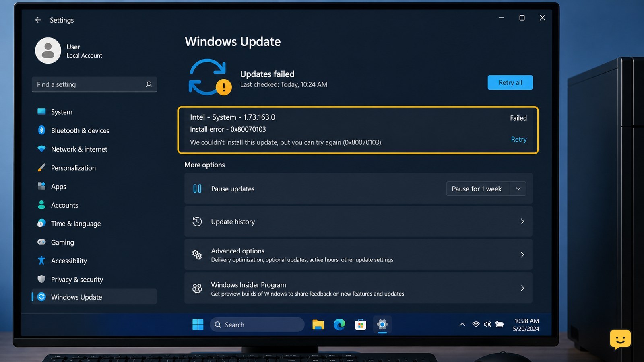The image size is (644, 362).
Task: Click the search magnifier in Find a setting
Action: (x=149, y=84)
